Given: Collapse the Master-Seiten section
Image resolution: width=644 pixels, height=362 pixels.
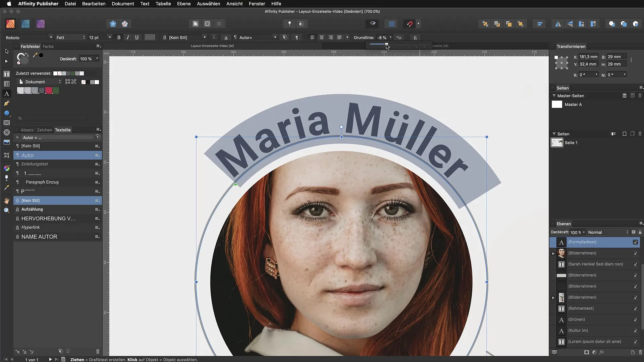Looking at the screenshot, I should [554, 96].
